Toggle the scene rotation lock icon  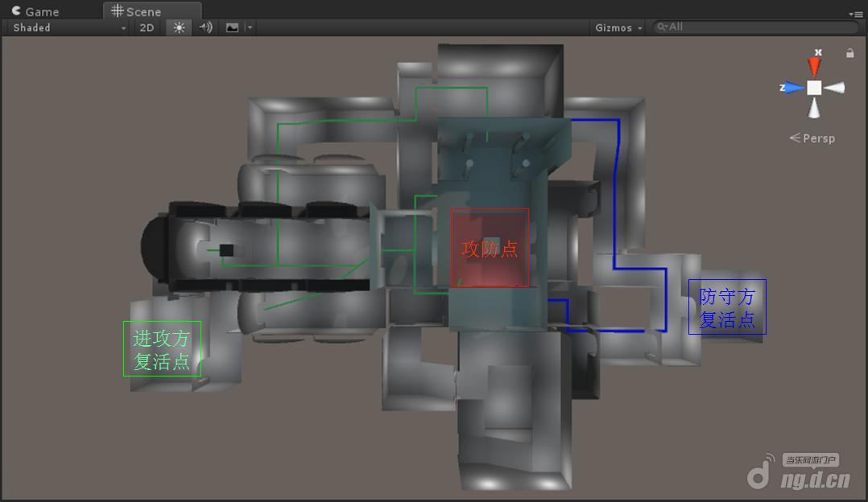click(x=849, y=53)
